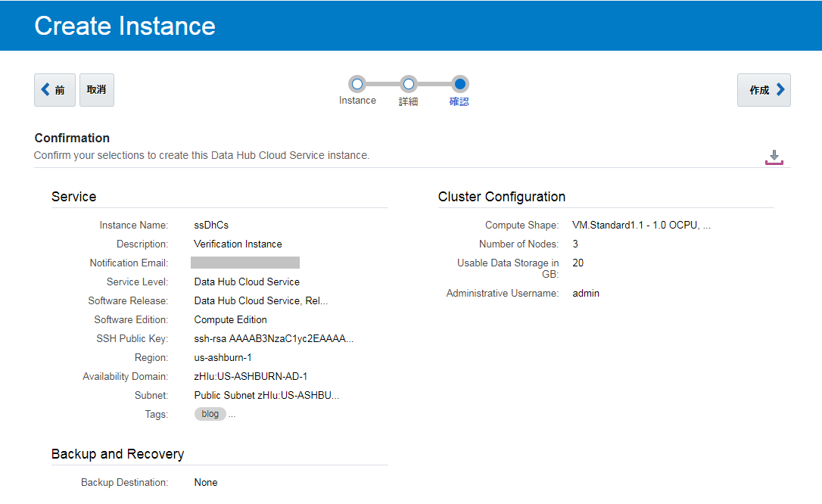The image size is (822, 504).
Task: Select the 詳細 step circle
Action: tap(409, 84)
